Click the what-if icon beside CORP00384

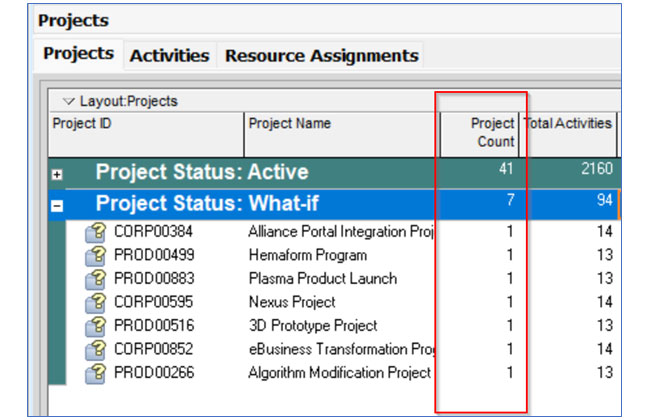pyautogui.click(x=97, y=232)
